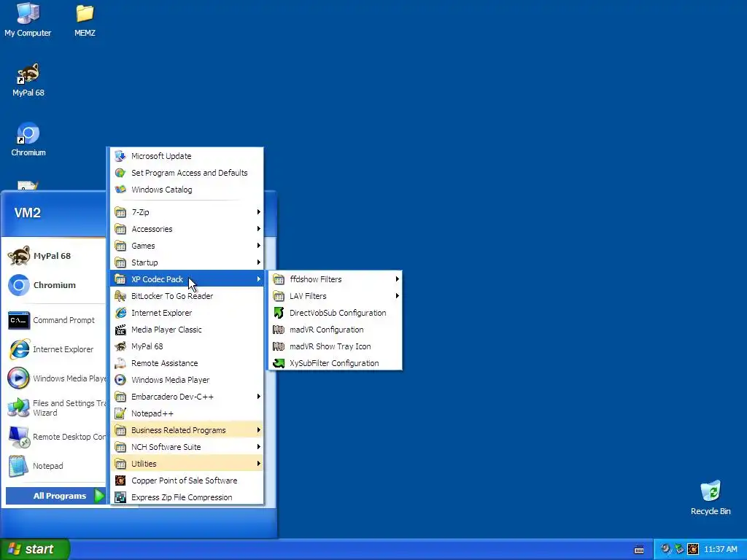
Task: Choose Windows Media Player in All Programs list
Action: (x=187, y=380)
